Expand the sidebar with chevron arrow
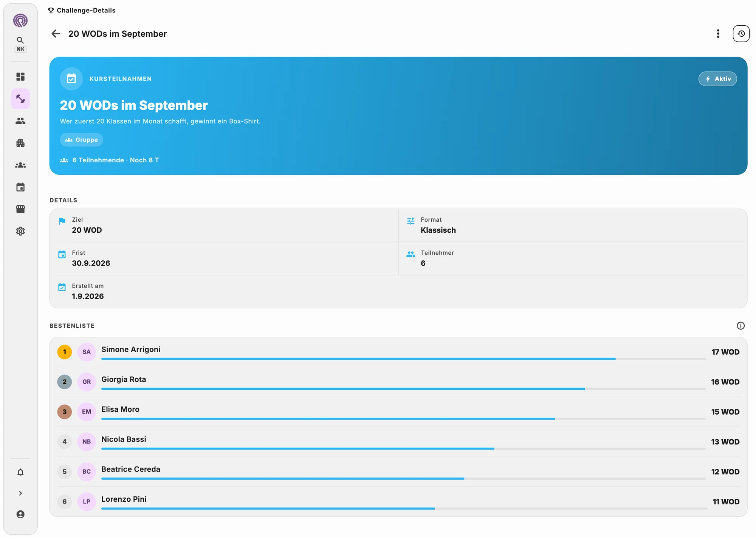This screenshot has height=538, width=756. pyautogui.click(x=20, y=493)
